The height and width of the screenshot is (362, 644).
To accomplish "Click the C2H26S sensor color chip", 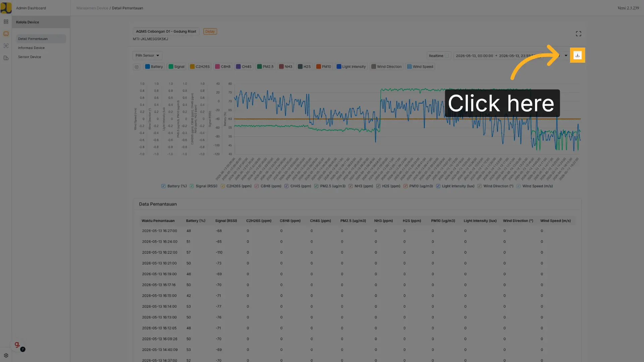I will click(x=200, y=67).
